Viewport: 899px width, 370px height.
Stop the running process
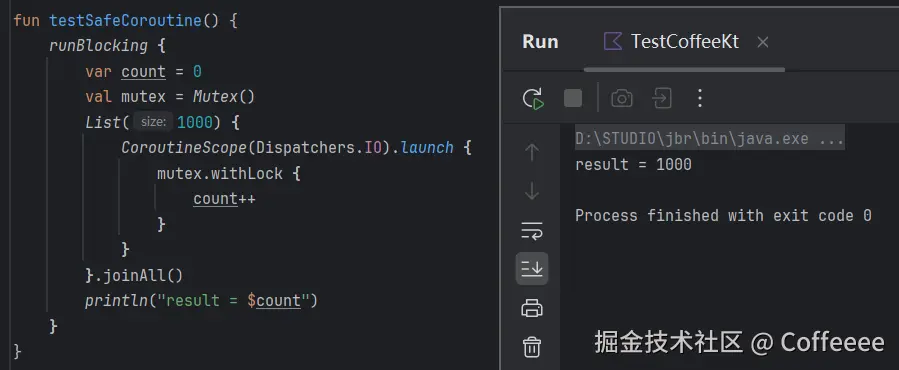(573, 98)
